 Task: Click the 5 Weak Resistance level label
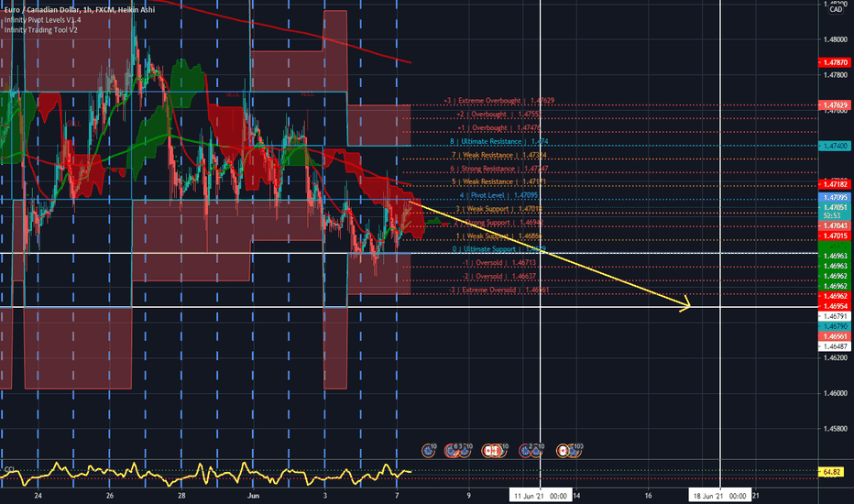(498, 182)
